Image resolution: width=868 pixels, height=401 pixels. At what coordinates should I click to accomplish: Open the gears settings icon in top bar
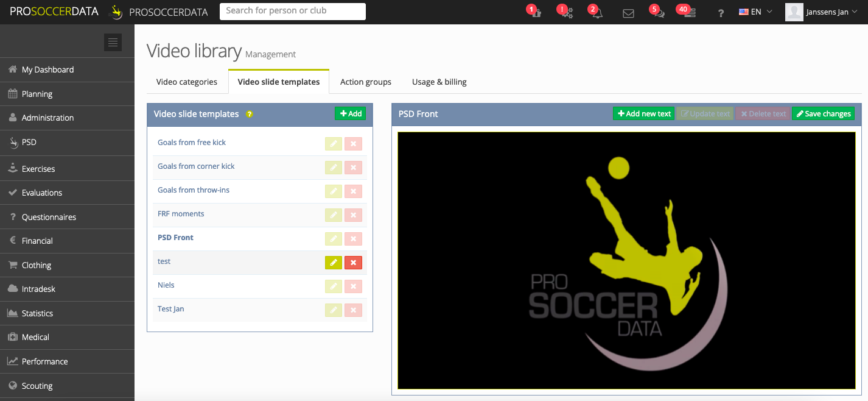coord(567,12)
